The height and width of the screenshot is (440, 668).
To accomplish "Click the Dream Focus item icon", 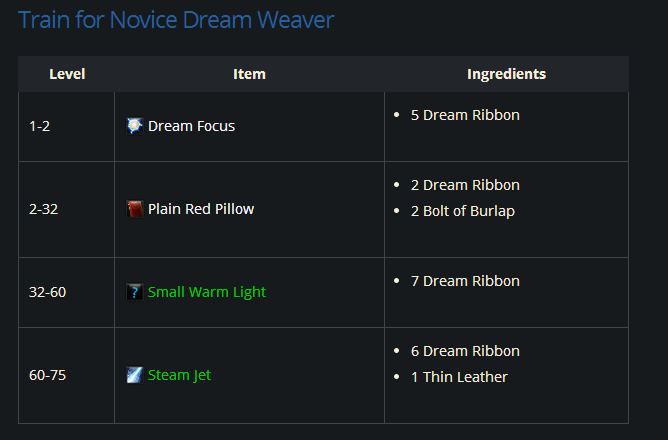I will coord(135,126).
